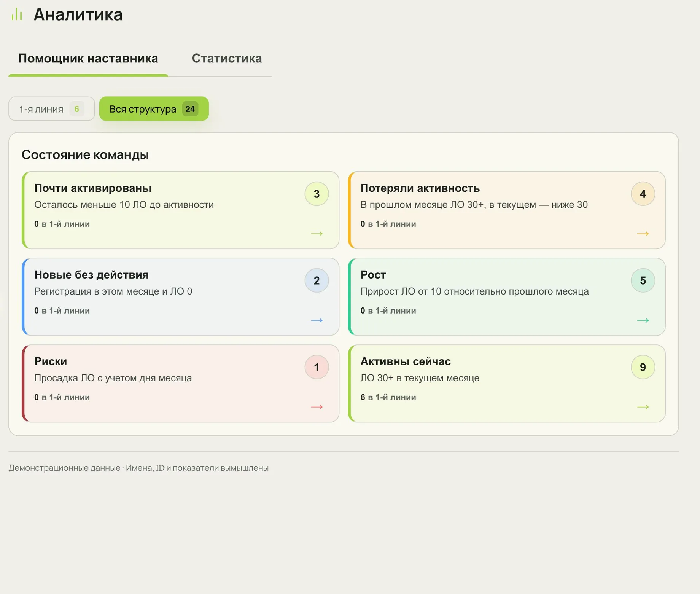Click the Состояние команды section heading
This screenshot has height=594, width=700.
click(85, 154)
